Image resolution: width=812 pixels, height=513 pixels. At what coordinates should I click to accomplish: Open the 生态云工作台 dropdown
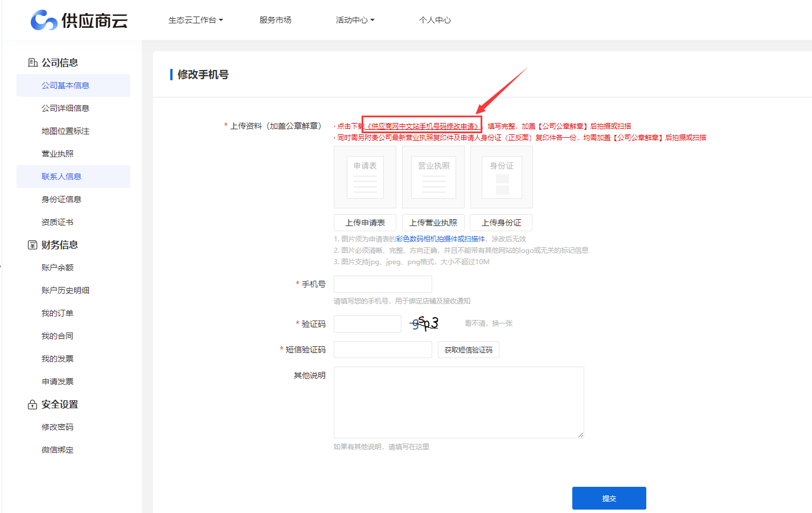tap(195, 20)
